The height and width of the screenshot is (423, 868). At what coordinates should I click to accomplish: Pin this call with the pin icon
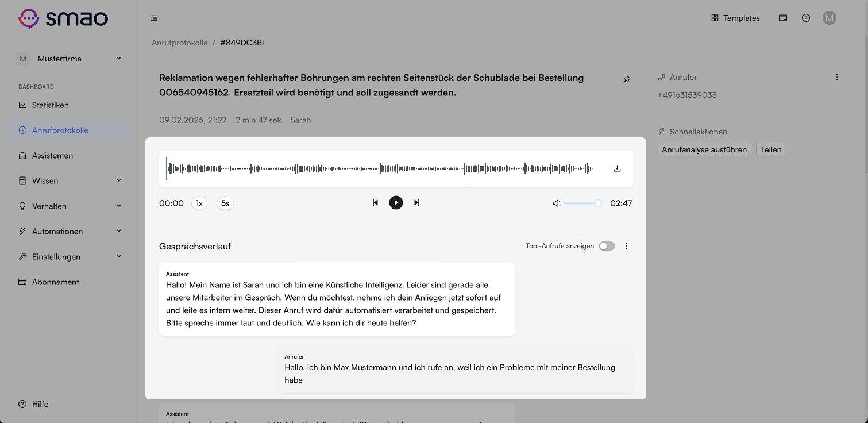pyautogui.click(x=627, y=80)
